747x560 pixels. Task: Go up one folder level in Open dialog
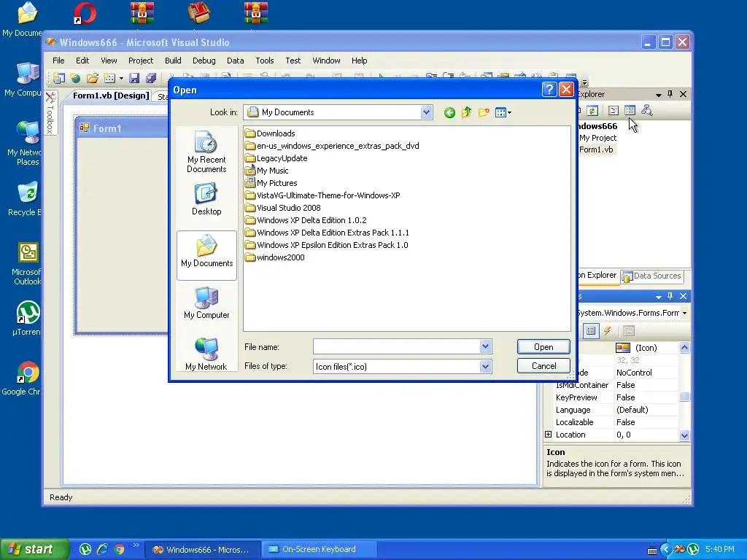pyautogui.click(x=466, y=112)
